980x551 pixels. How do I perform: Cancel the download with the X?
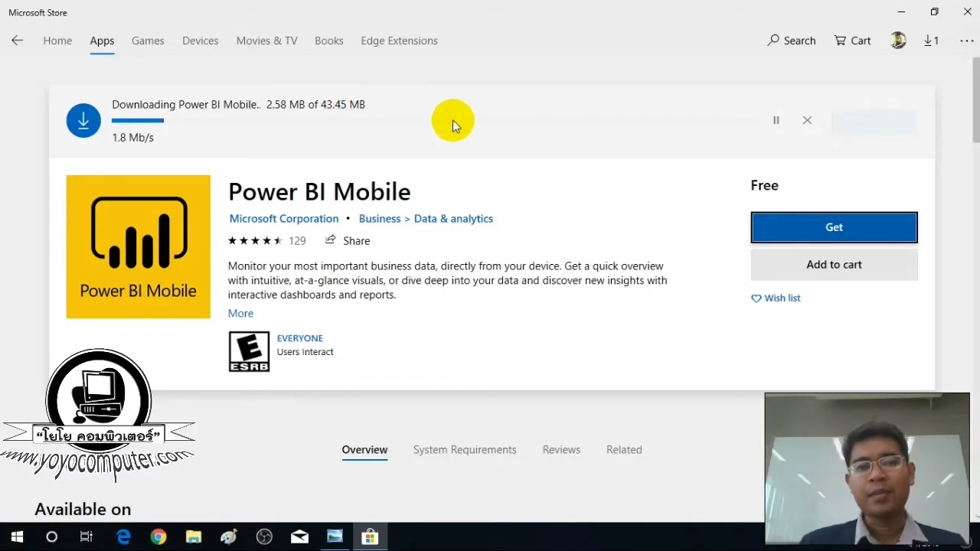click(x=807, y=120)
